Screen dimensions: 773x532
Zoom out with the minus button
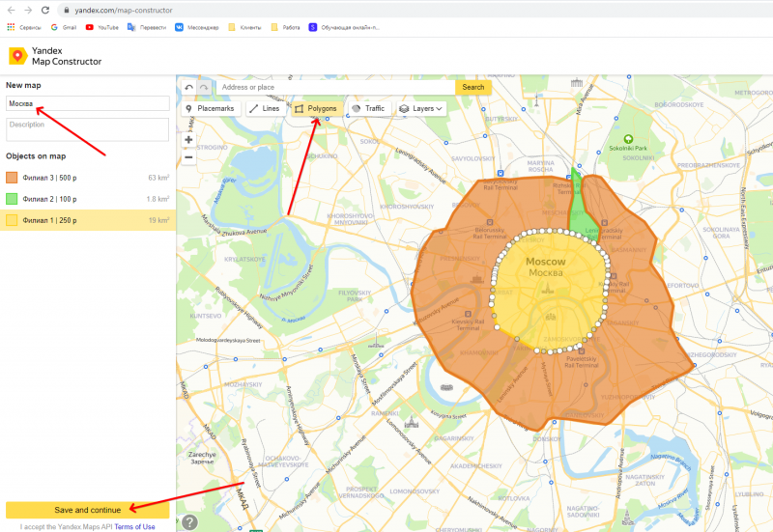point(188,156)
